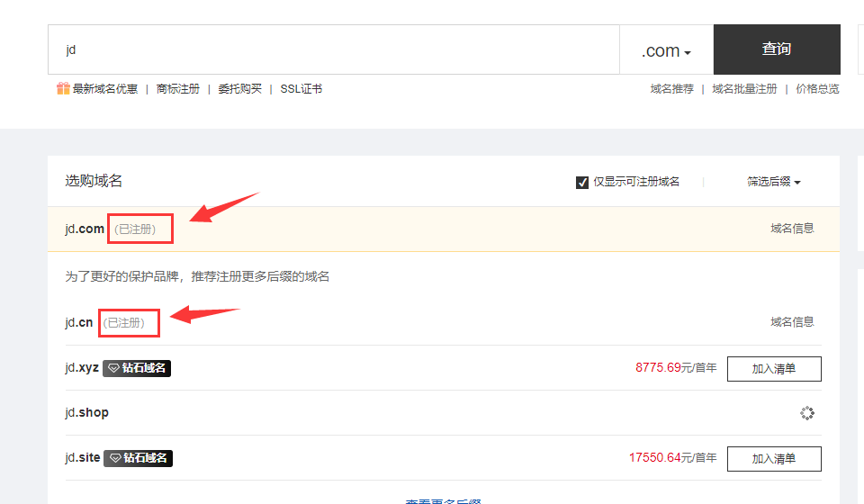View 域名信息 for jd.cn
The image size is (864, 504).
792,322
